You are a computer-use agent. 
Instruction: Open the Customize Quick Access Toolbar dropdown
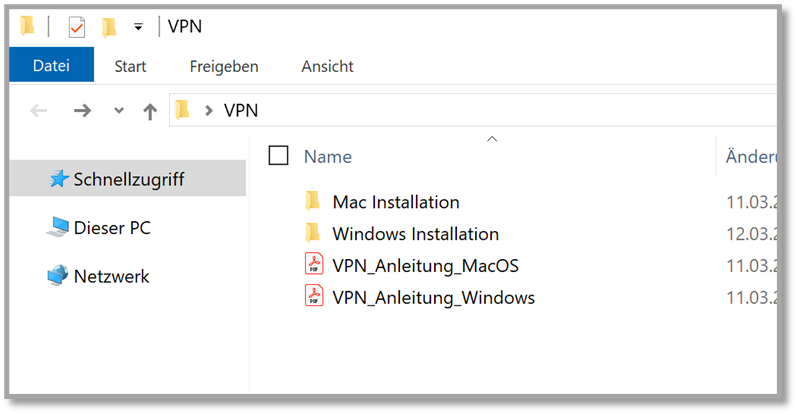(138, 27)
